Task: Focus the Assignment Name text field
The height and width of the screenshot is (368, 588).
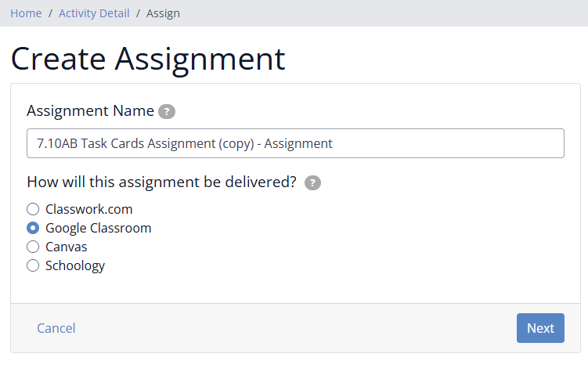Action: pyautogui.click(x=295, y=143)
